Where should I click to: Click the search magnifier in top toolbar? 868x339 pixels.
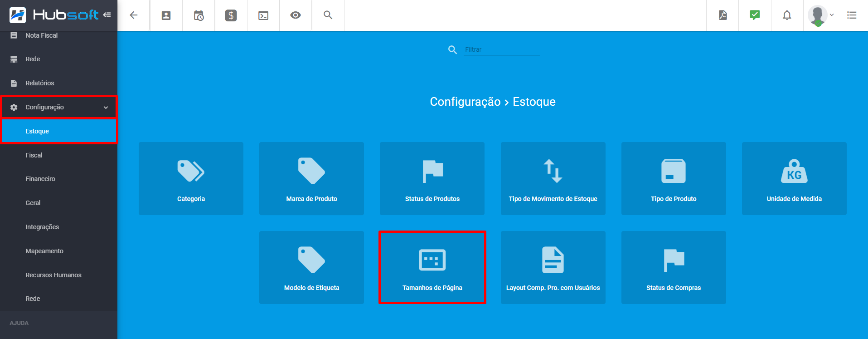tap(328, 15)
